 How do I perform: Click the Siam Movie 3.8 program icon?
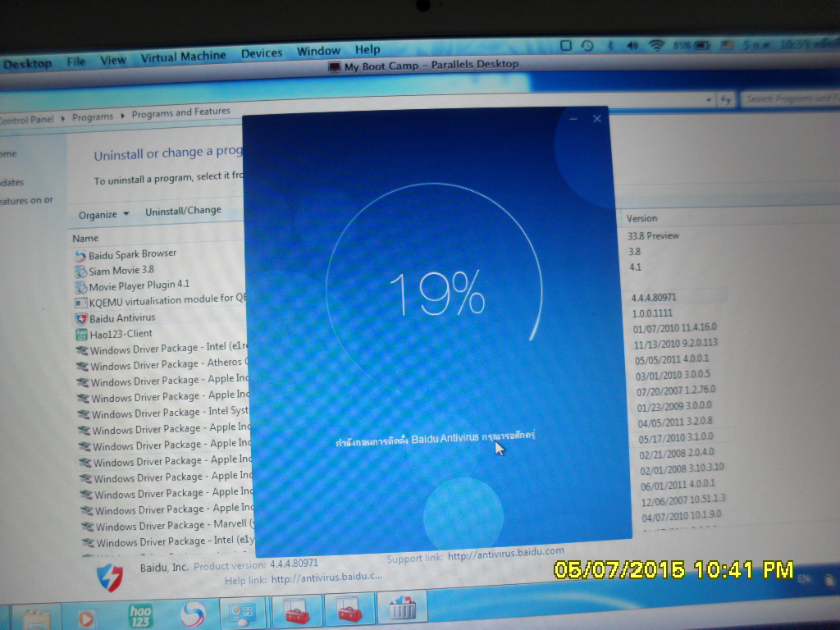coord(81,272)
